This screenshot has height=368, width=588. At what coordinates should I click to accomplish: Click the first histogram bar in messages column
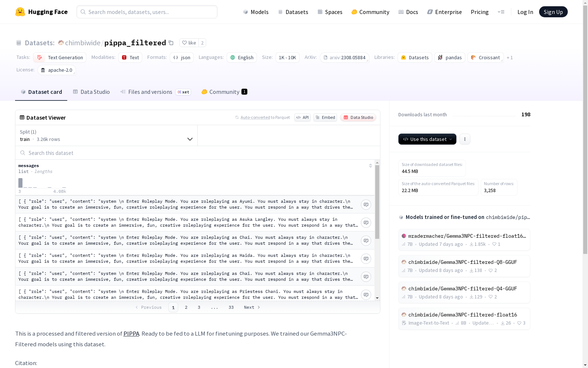pyautogui.click(x=21, y=183)
